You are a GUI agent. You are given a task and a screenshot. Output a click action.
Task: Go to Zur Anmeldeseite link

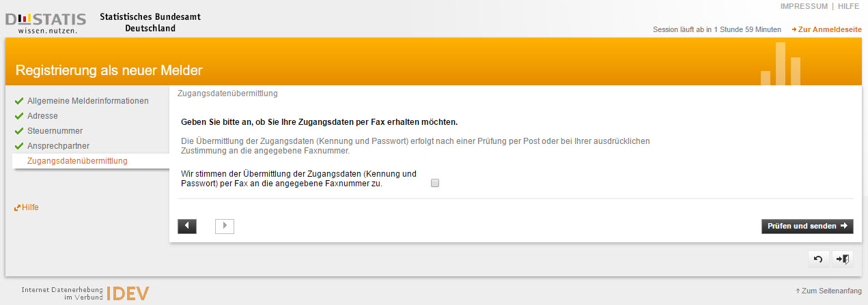point(826,30)
